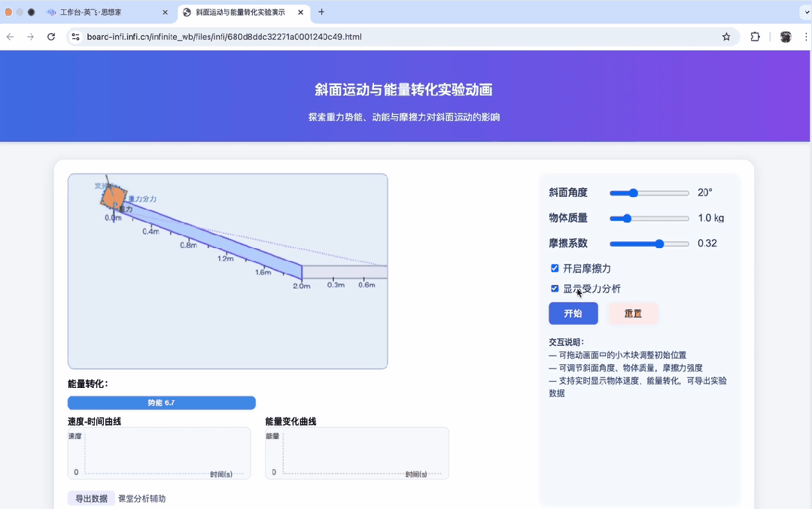The width and height of the screenshot is (812, 509).
Task: Open the browser profile avatar
Action: pyautogui.click(x=786, y=37)
